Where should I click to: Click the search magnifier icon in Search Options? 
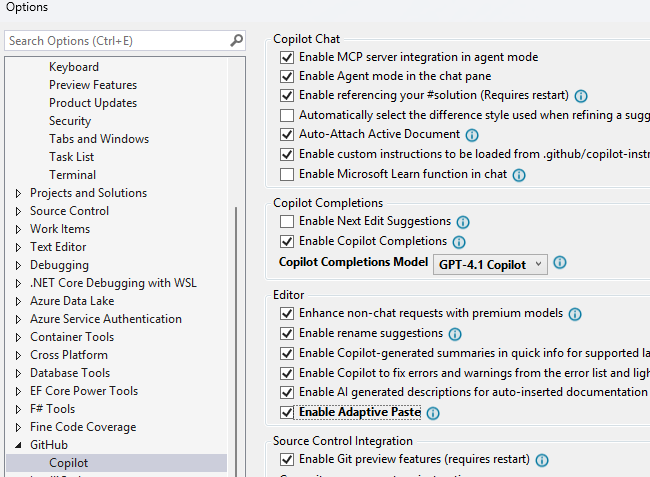(x=236, y=41)
